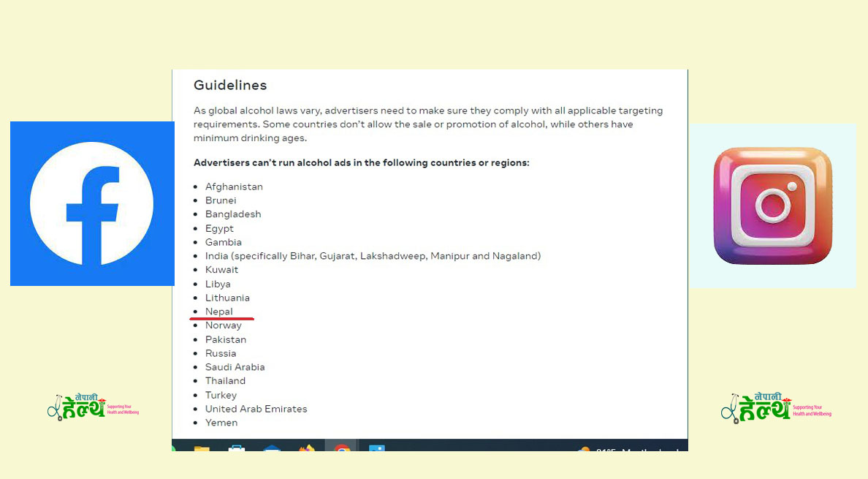
Task: Select 'Afghanistan' in the country list
Action: (234, 186)
